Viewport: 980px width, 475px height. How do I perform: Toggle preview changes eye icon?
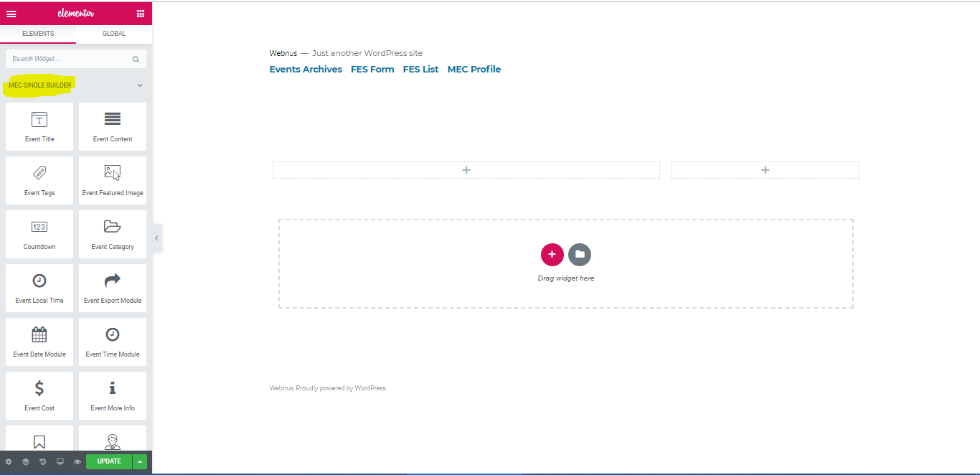click(x=77, y=461)
